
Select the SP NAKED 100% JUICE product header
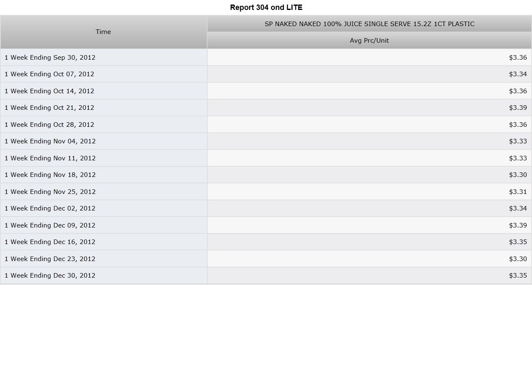pos(370,24)
